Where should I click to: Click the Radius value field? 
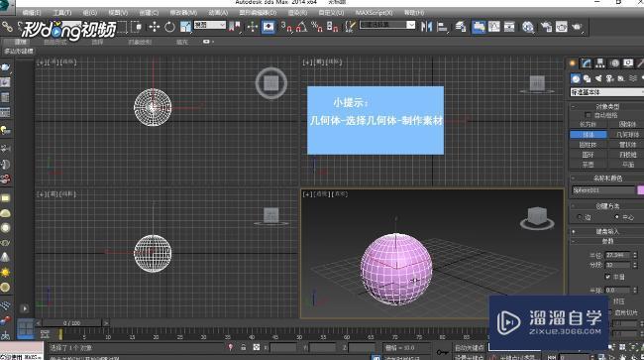(617, 255)
